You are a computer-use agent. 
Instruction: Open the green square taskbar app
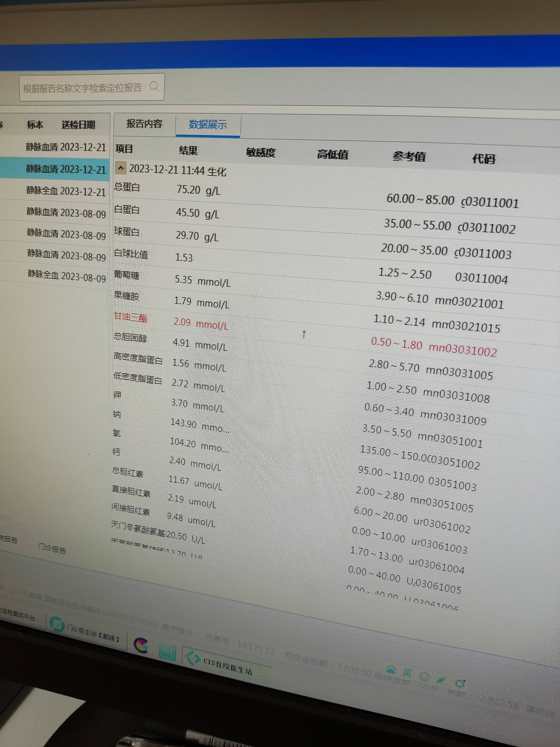pos(167,652)
